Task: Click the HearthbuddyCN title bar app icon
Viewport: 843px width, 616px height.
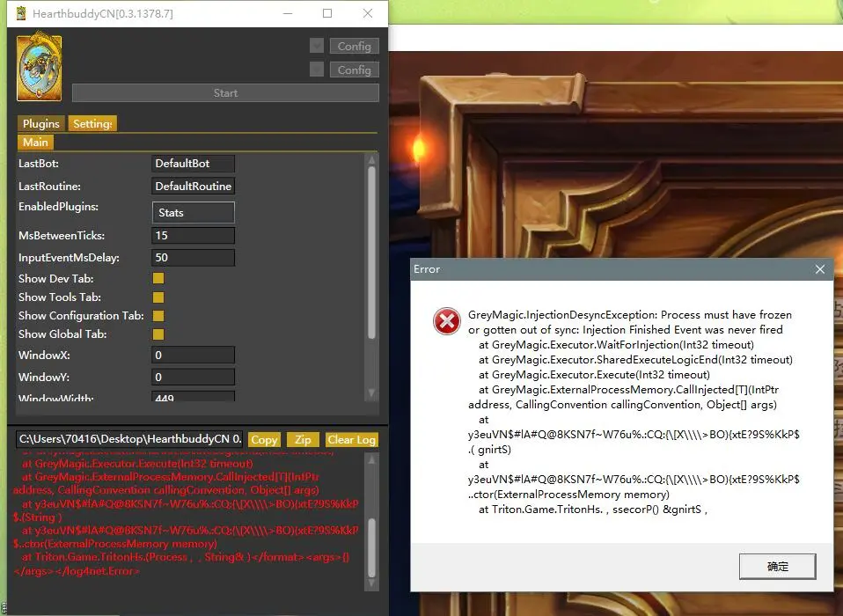Action: pos(21,13)
